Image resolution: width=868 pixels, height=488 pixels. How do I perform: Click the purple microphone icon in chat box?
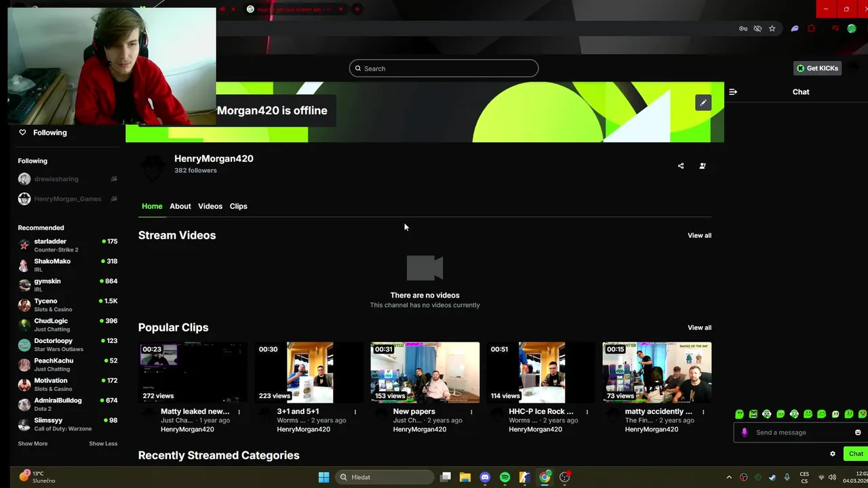(745, 432)
